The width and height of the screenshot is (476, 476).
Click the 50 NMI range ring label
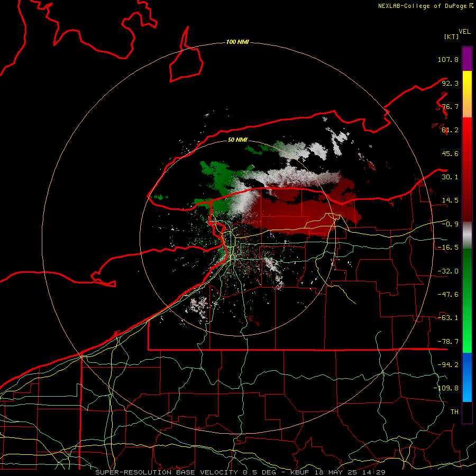[x=237, y=140]
